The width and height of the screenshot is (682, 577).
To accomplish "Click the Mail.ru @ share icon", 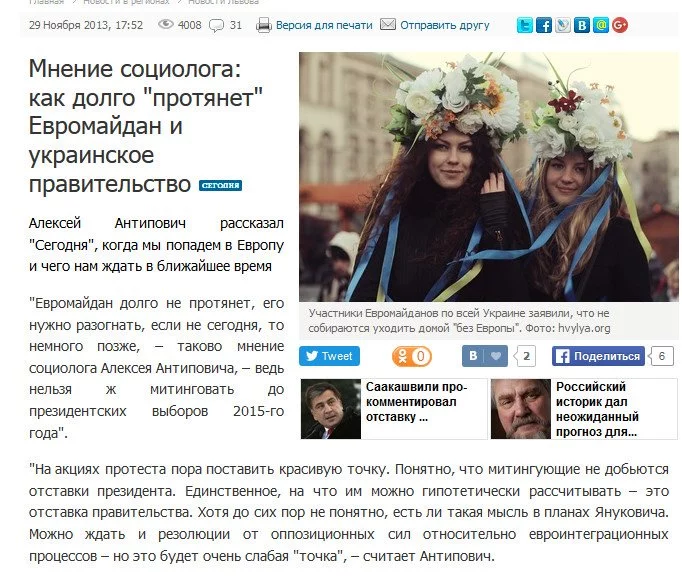I will tap(601, 25).
